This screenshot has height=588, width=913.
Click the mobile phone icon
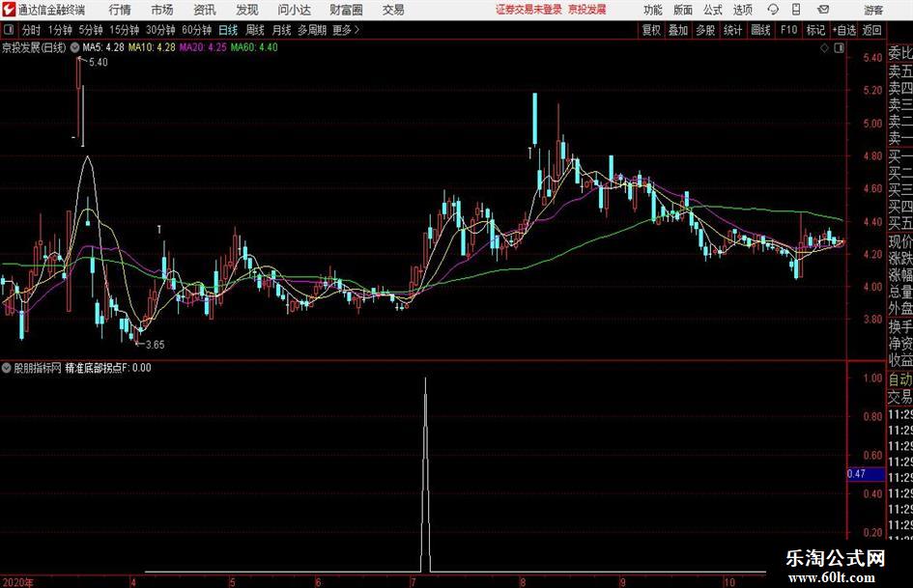[796, 10]
